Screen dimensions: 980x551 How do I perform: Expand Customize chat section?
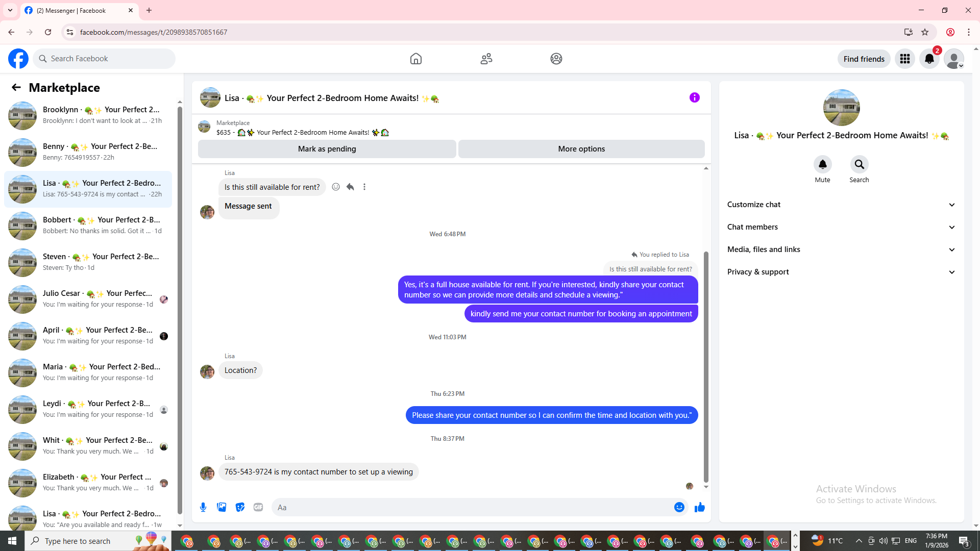tap(841, 205)
